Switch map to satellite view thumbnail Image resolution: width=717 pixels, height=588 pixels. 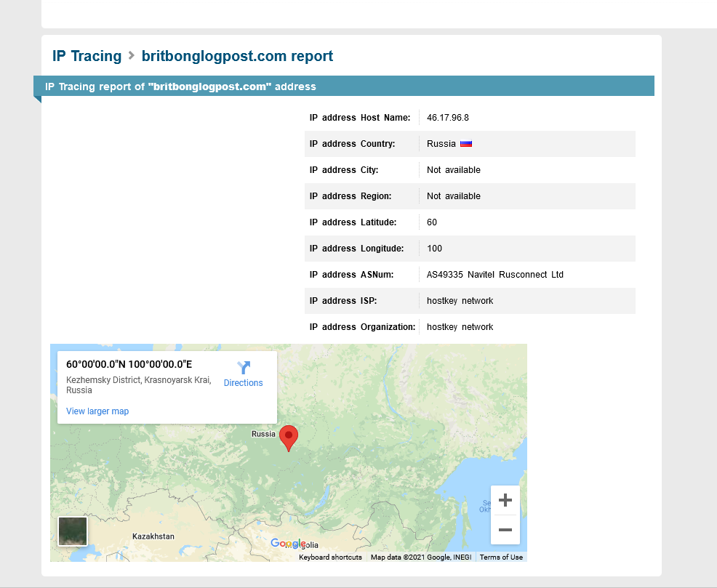click(72, 531)
